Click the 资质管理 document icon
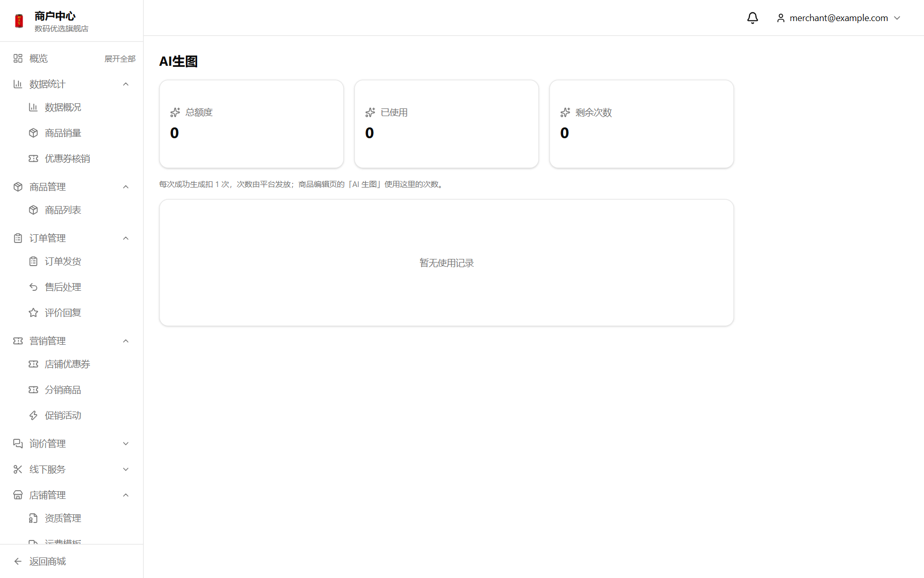 [x=33, y=518]
